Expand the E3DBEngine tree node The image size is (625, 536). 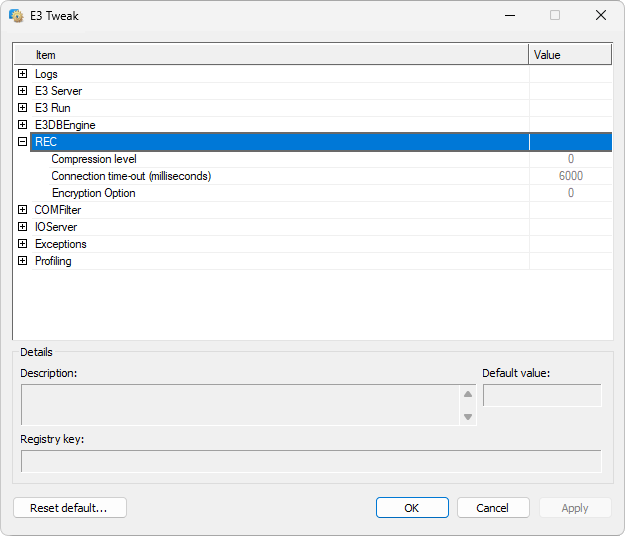coord(22,125)
